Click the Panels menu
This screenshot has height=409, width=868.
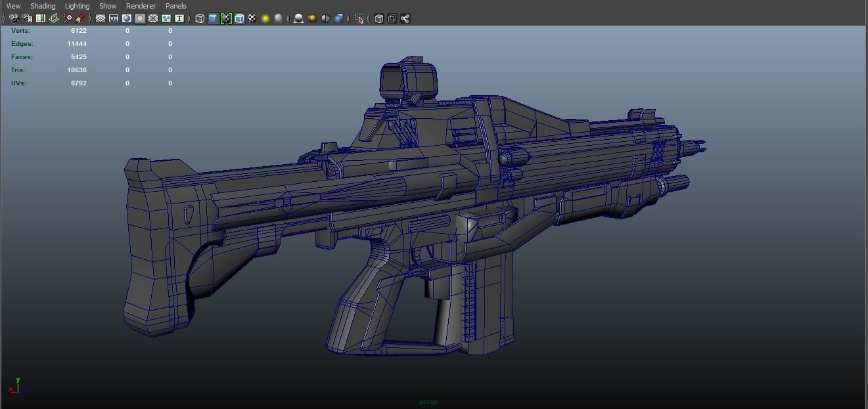(x=175, y=6)
